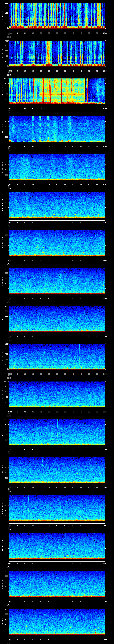The image size is (114, 644).
Task: Click the 3:21:00 start time label
Action: pos(9,298)
